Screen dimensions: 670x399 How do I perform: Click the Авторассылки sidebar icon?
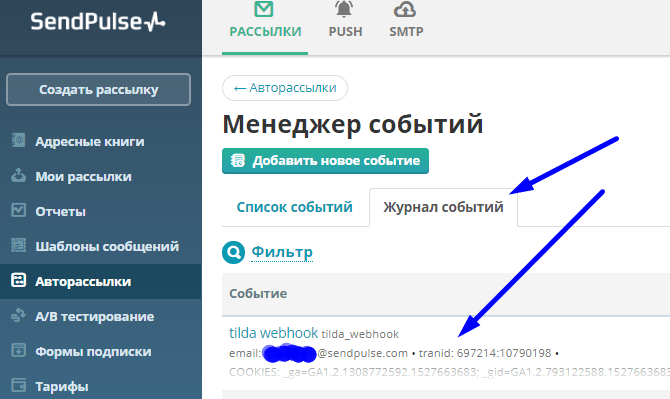click(x=18, y=281)
